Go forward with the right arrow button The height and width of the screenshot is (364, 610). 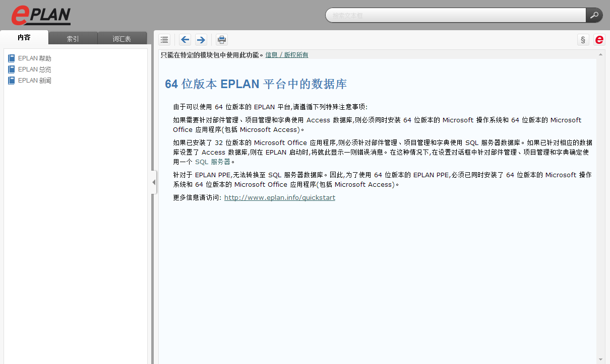(x=201, y=40)
